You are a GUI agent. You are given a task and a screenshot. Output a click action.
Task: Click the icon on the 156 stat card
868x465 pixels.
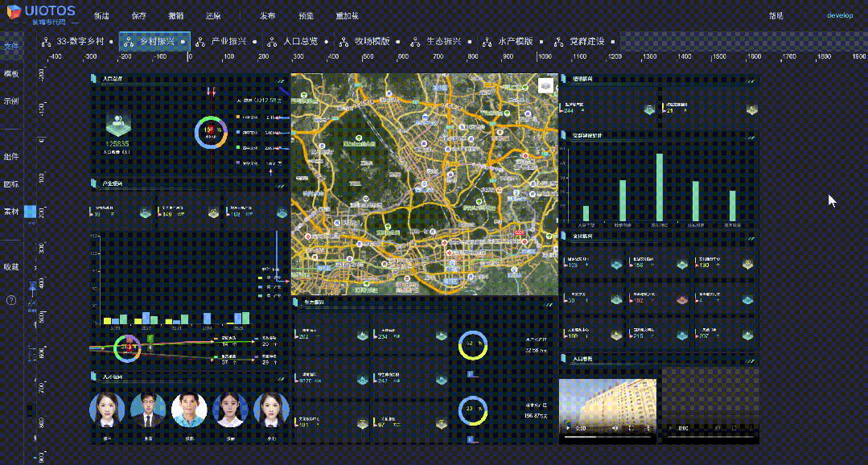point(682,265)
